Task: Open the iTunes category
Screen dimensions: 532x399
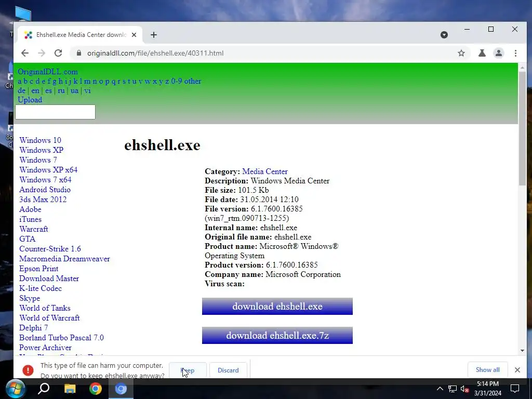Action: [30, 219]
